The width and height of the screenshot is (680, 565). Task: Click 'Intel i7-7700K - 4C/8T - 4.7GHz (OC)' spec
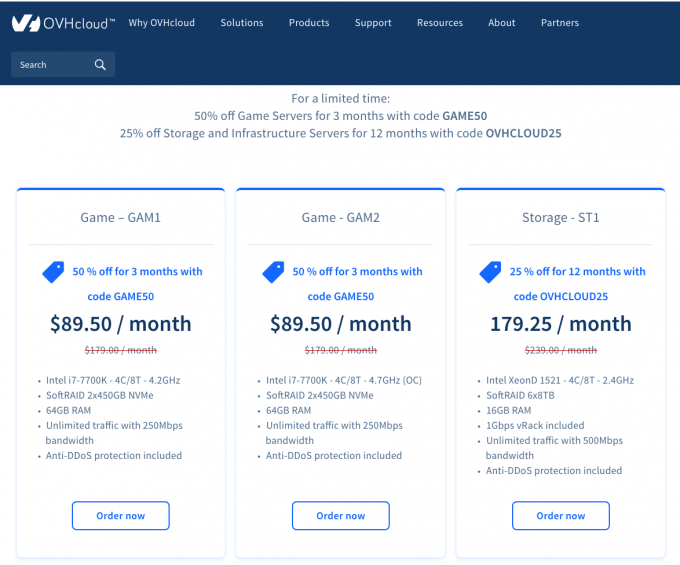(343, 380)
